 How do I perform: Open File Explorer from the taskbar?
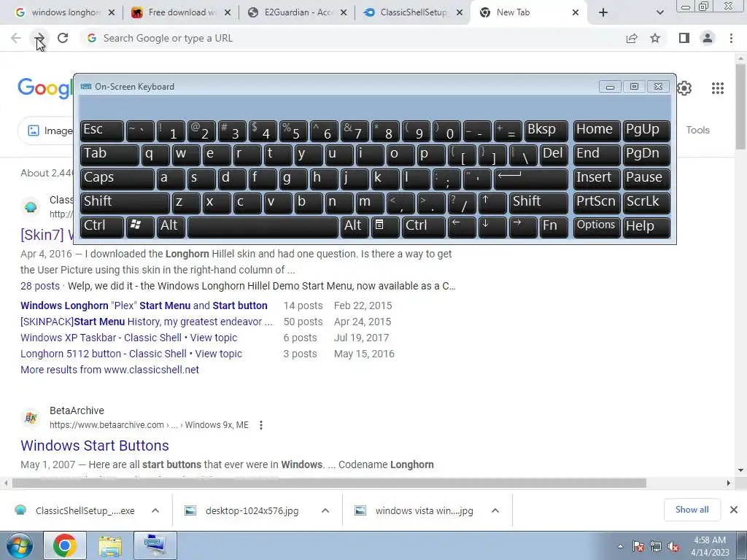pos(110,545)
